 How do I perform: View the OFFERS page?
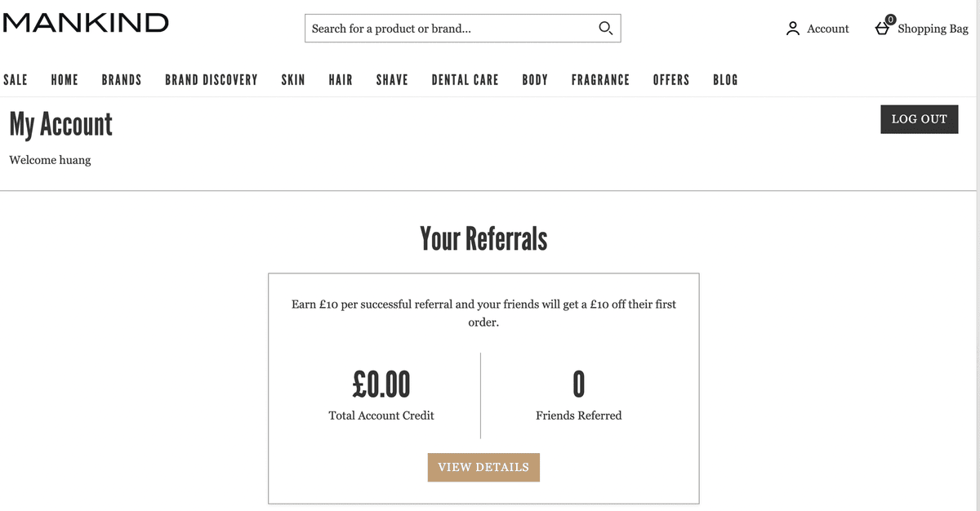tap(671, 80)
